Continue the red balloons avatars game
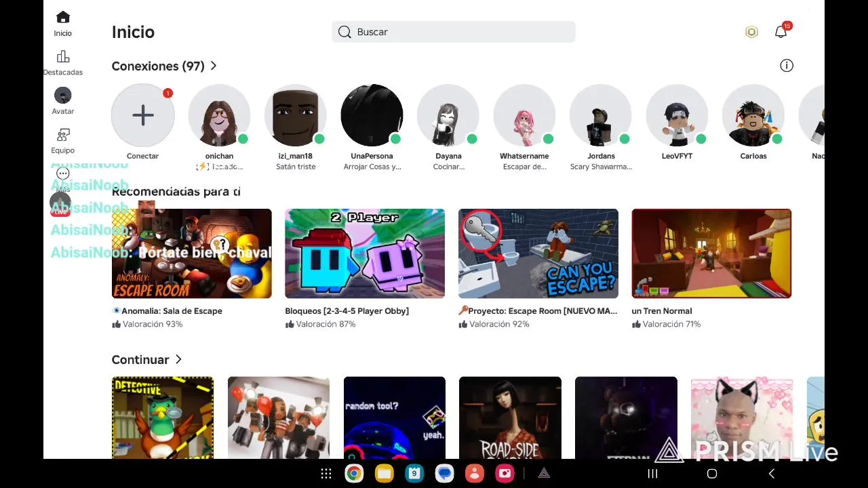Screen dimensions: 868x488 [279, 418]
